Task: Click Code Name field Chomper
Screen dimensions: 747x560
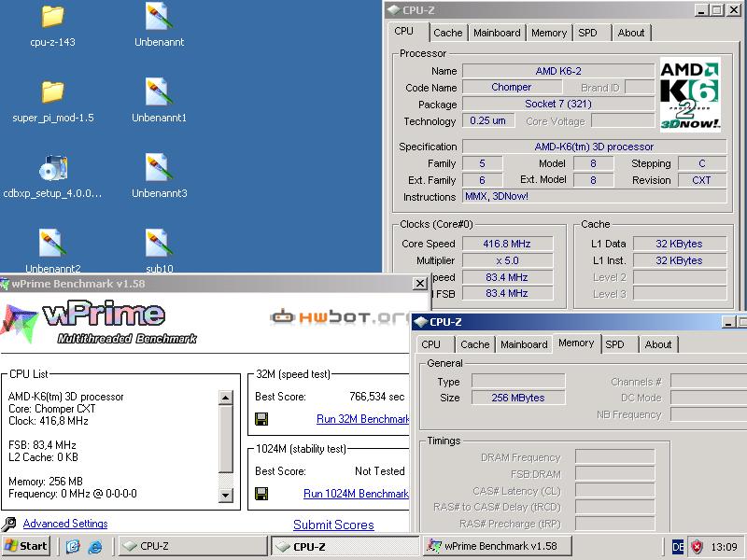Action: pos(512,87)
